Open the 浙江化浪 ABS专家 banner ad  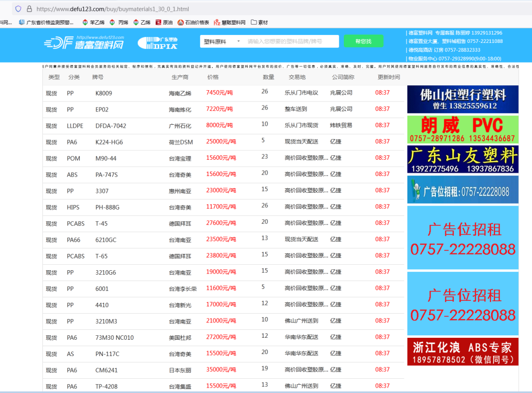[x=463, y=352]
